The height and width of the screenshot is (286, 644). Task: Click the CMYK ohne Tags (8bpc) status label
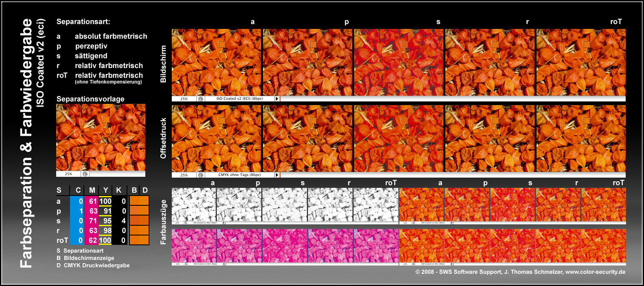[x=239, y=175]
